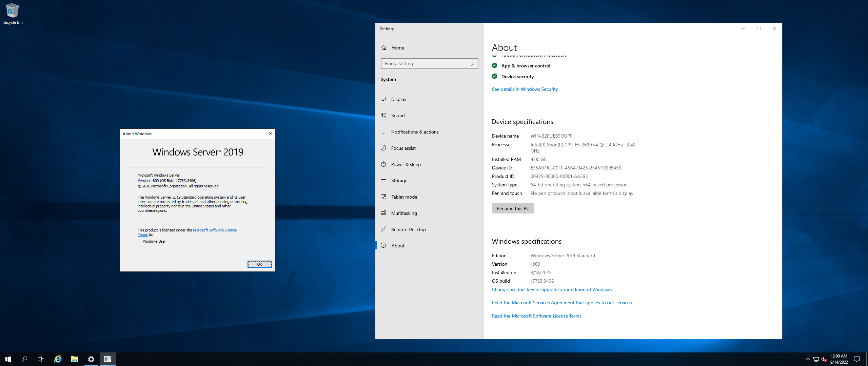Select the About info icon

click(383, 245)
